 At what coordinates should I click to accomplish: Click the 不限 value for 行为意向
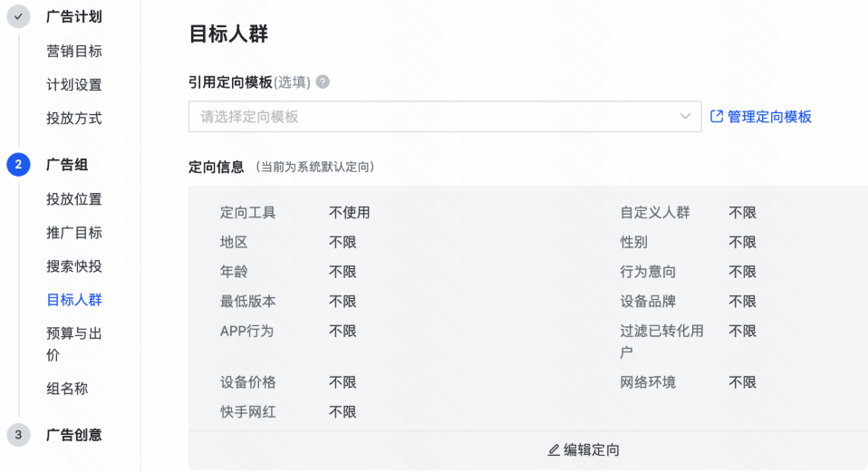(742, 272)
